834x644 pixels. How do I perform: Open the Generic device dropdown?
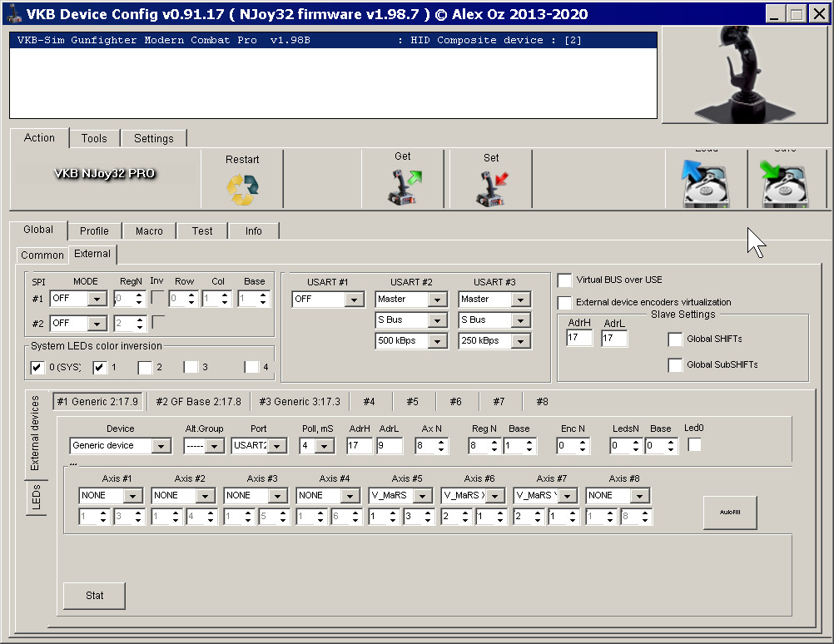161,446
